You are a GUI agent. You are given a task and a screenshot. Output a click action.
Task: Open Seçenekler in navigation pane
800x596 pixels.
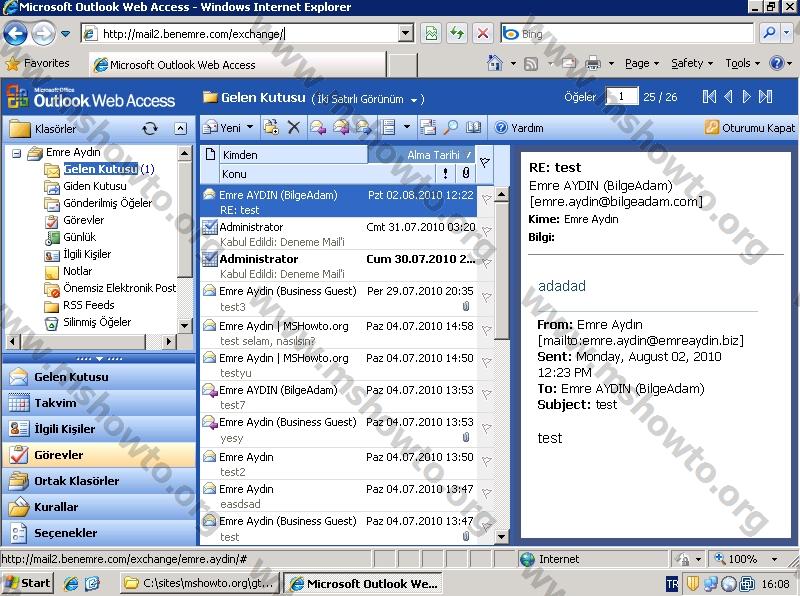[x=99, y=533]
